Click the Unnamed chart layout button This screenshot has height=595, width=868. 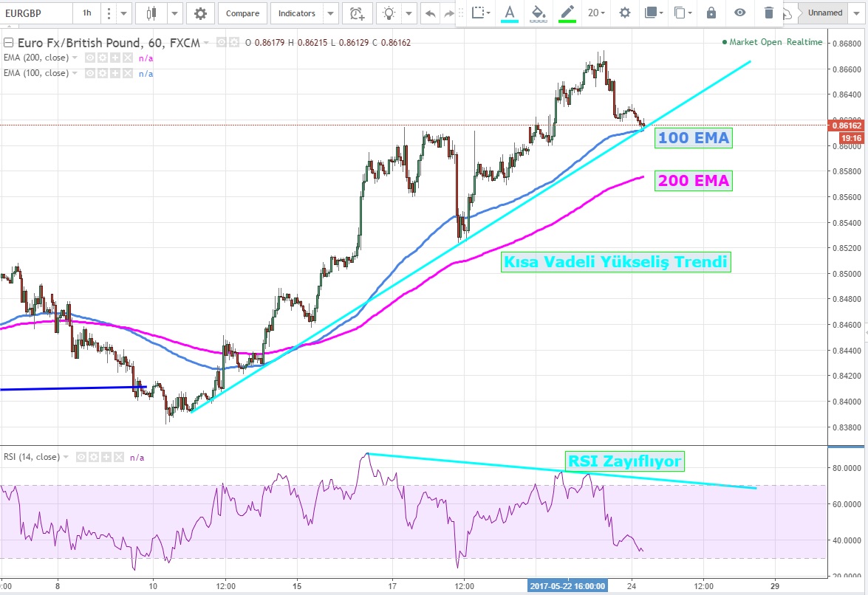coord(824,13)
